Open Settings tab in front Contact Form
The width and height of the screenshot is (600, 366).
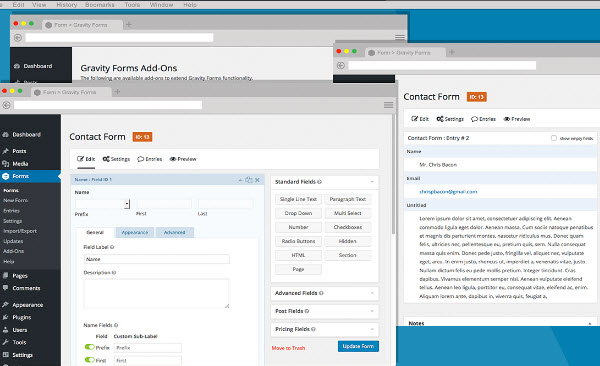click(x=116, y=159)
